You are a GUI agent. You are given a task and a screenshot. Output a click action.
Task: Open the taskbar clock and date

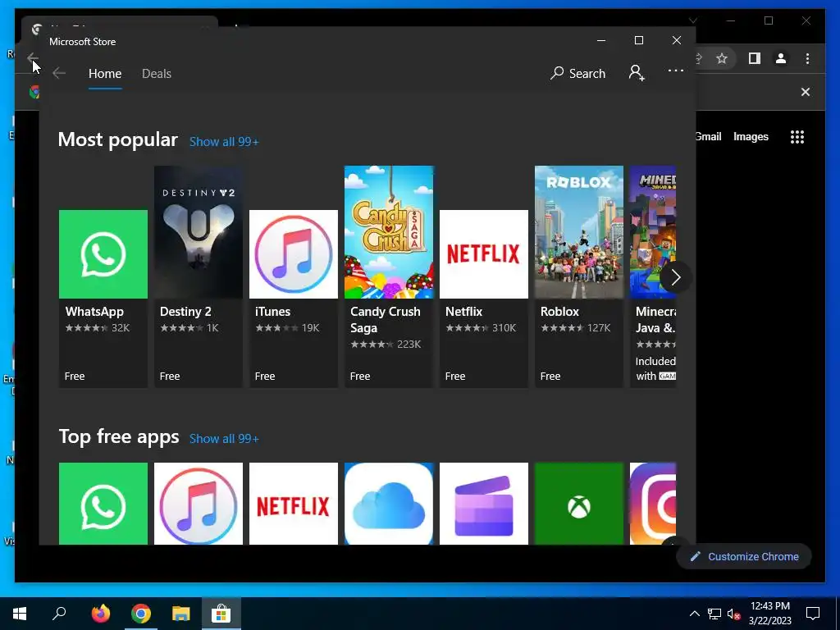pyautogui.click(x=769, y=614)
